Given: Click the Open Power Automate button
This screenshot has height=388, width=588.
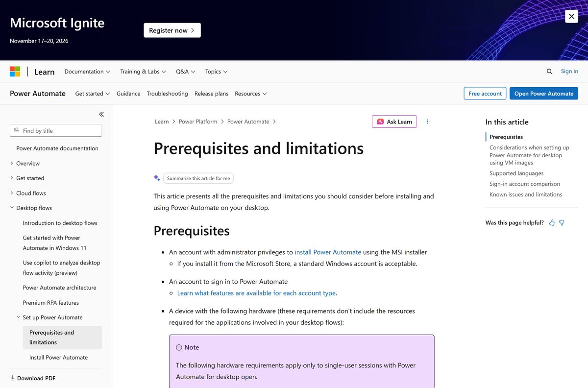Looking at the screenshot, I should click(x=544, y=94).
